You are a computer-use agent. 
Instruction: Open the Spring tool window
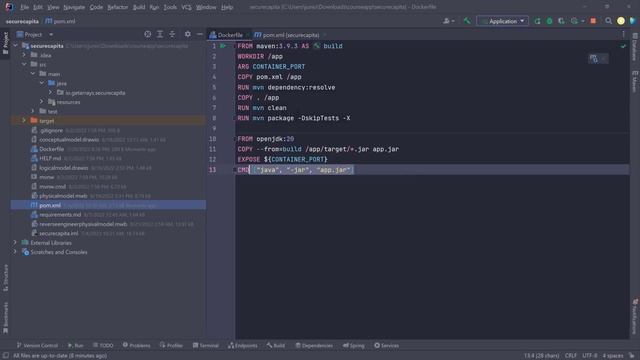353,345
